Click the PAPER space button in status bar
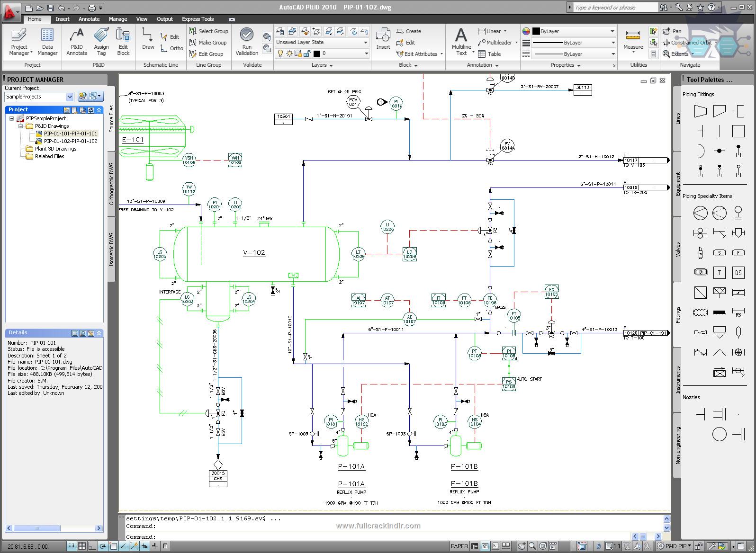This screenshot has height=553, width=756. [x=459, y=546]
